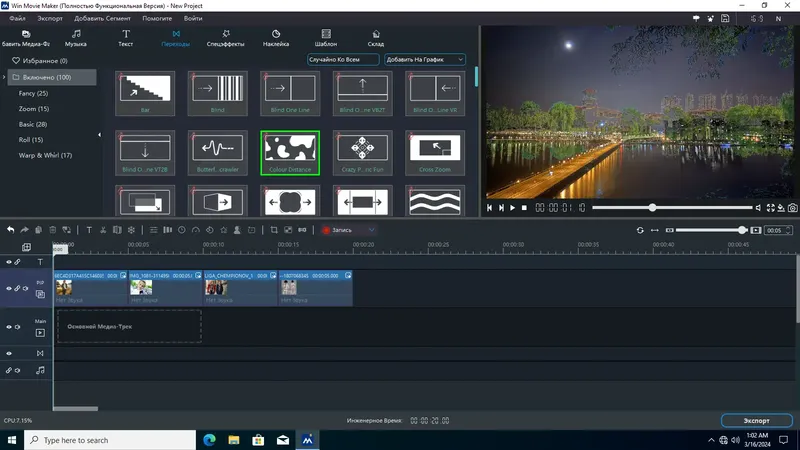Mute the Main track audio

coord(19,326)
